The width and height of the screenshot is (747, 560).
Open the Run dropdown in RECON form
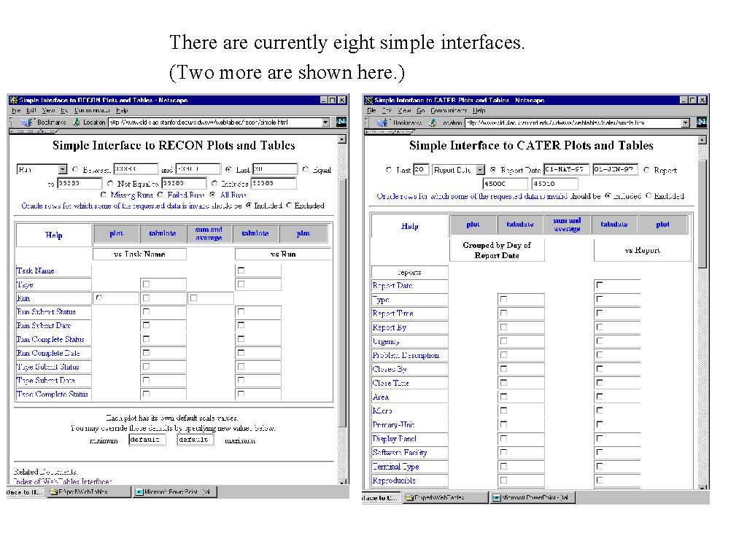pyautogui.click(x=62, y=169)
